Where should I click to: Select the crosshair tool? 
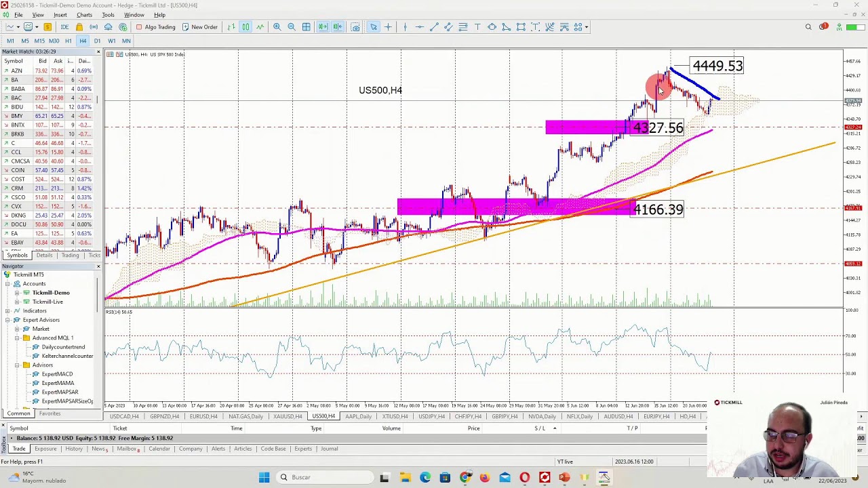click(x=388, y=27)
